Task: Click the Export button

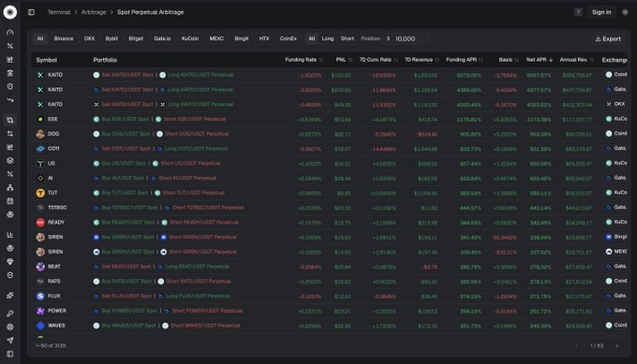Action: pyautogui.click(x=608, y=39)
